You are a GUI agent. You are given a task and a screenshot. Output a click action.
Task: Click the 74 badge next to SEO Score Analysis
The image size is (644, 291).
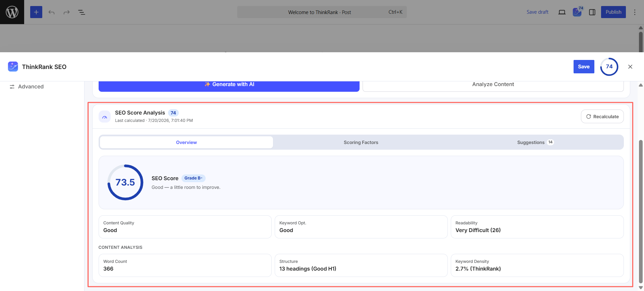tap(173, 113)
